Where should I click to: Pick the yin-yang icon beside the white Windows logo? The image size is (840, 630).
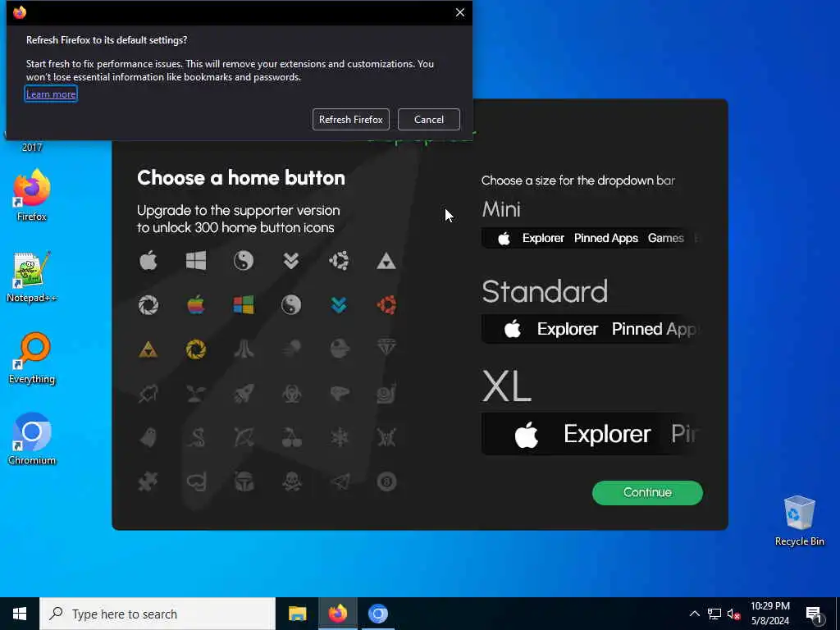click(x=243, y=261)
